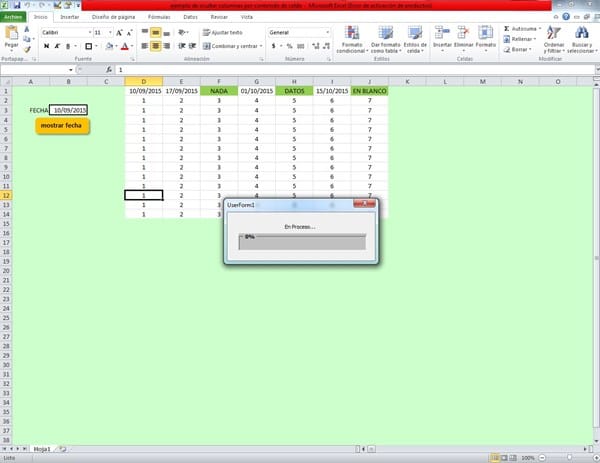Click the Pegar paste icon

[x=11, y=33]
